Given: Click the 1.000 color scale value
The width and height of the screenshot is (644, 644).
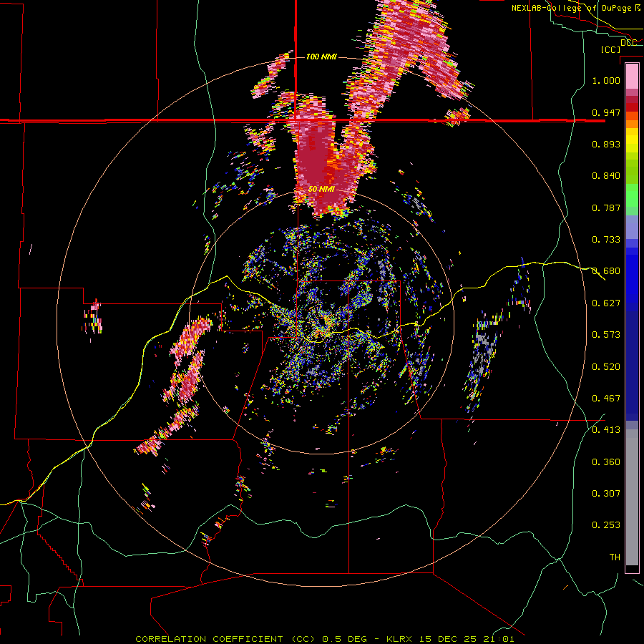Looking at the screenshot, I should (x=606, y=80).
